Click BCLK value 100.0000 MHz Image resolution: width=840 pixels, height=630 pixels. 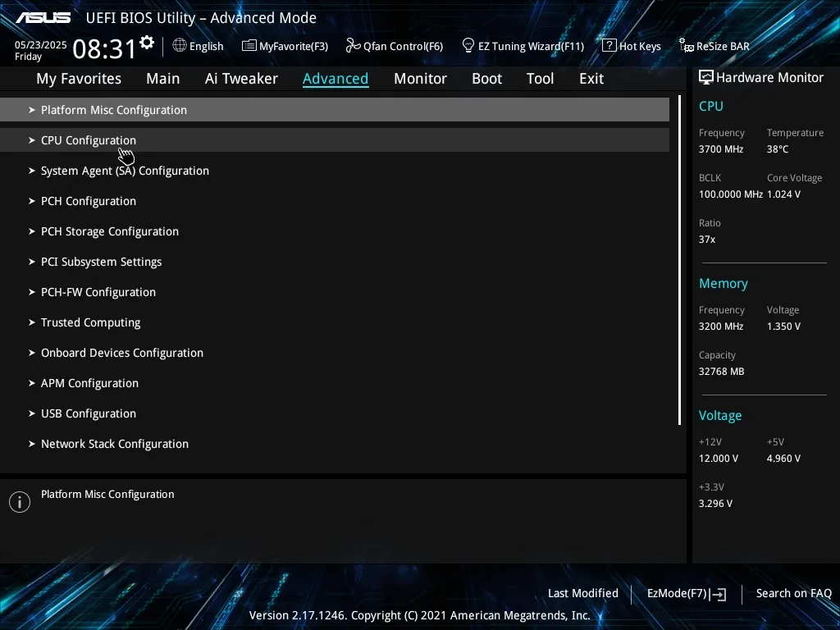tap(731, 194)
